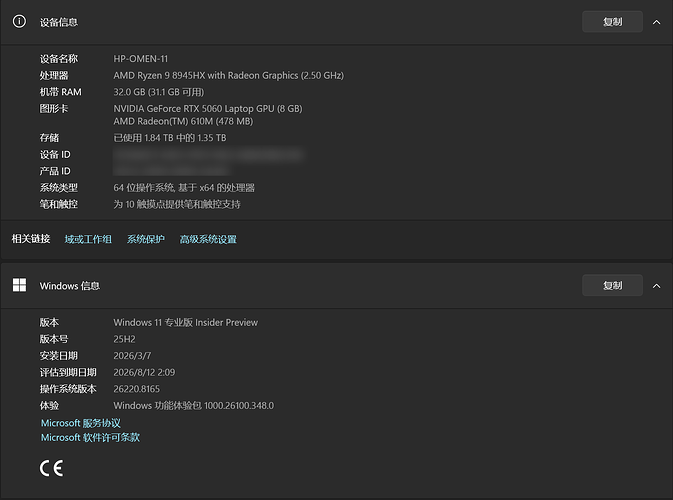Select the Windows 11 专业版 Insider Preview text
The height and width of the screenshot is (500, 673).
tap(185, 322)
